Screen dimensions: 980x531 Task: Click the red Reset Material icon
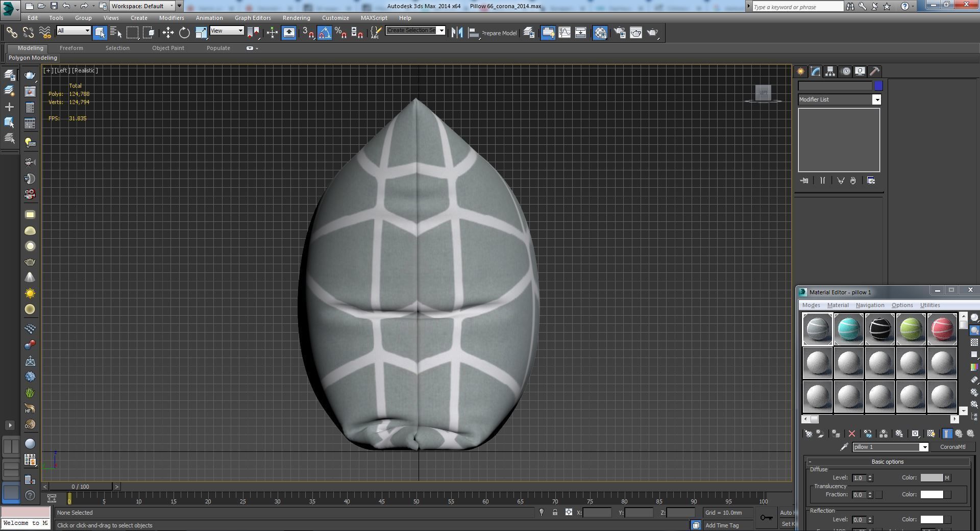tap(852, 434)
